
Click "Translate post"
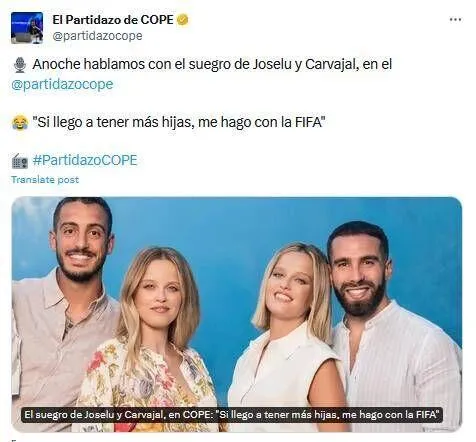[45, 180]
